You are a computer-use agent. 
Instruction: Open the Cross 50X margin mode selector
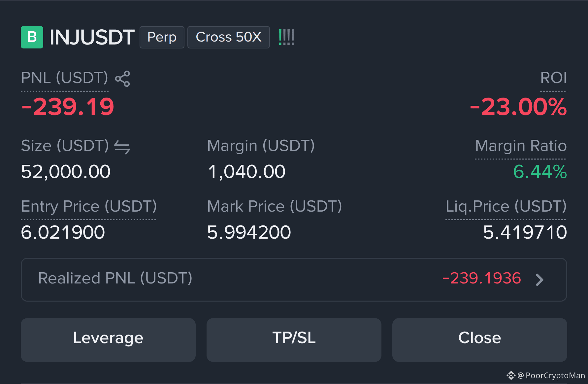pyautogui.click(x=229, y=37)
